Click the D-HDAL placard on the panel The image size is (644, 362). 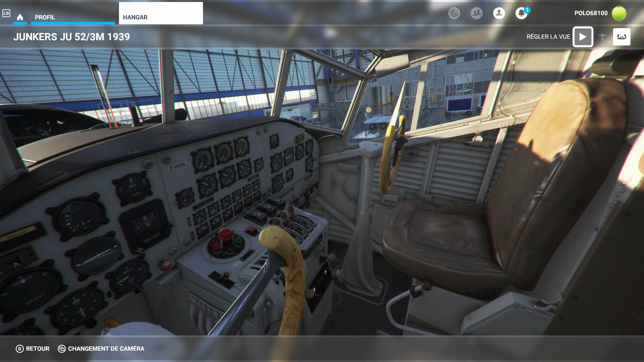178,166
